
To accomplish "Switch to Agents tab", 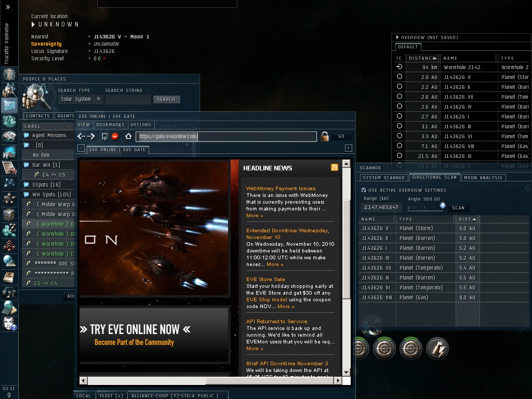I will [65, 116].
